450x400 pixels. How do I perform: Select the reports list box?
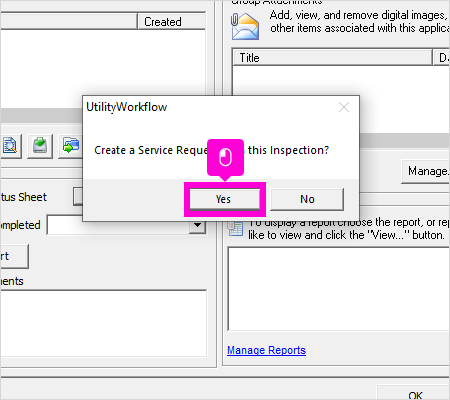coord(339,289)
